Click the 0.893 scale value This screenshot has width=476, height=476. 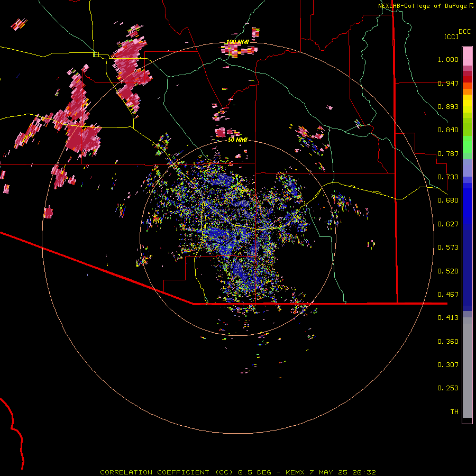448,106
